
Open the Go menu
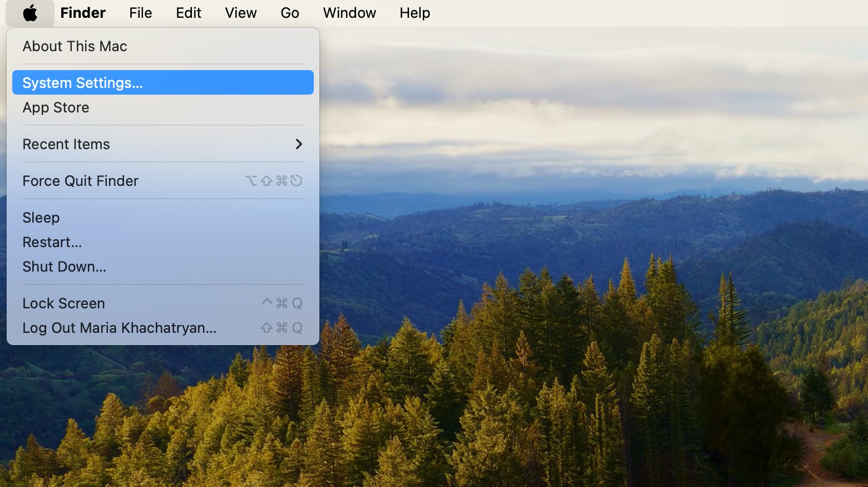pos(289,13)
